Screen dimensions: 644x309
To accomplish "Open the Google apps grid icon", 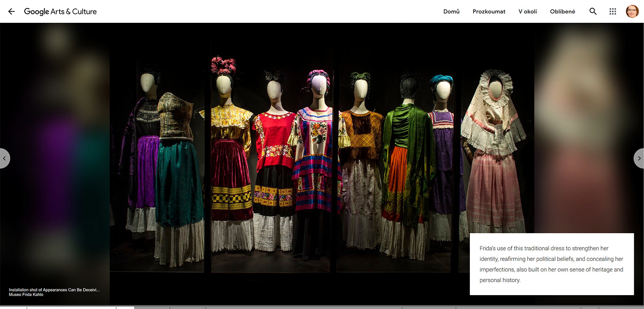I will 613,11.
